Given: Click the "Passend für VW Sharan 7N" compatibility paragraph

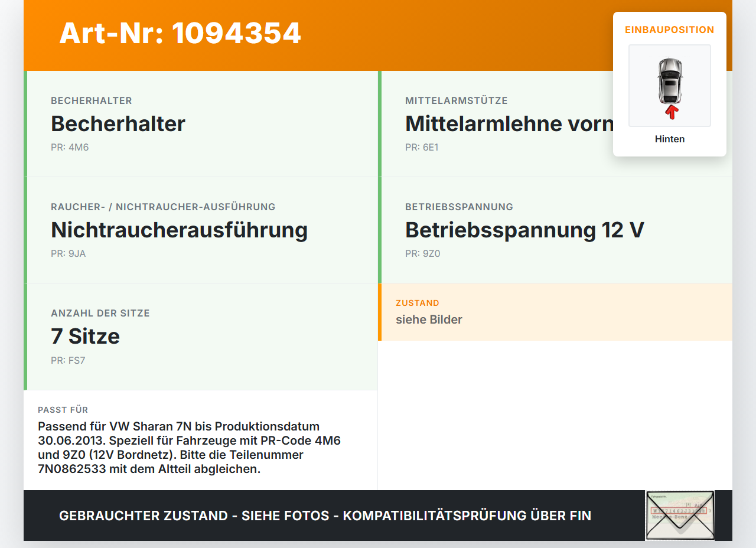Looking at the screenshot, I should pos(190,448).
